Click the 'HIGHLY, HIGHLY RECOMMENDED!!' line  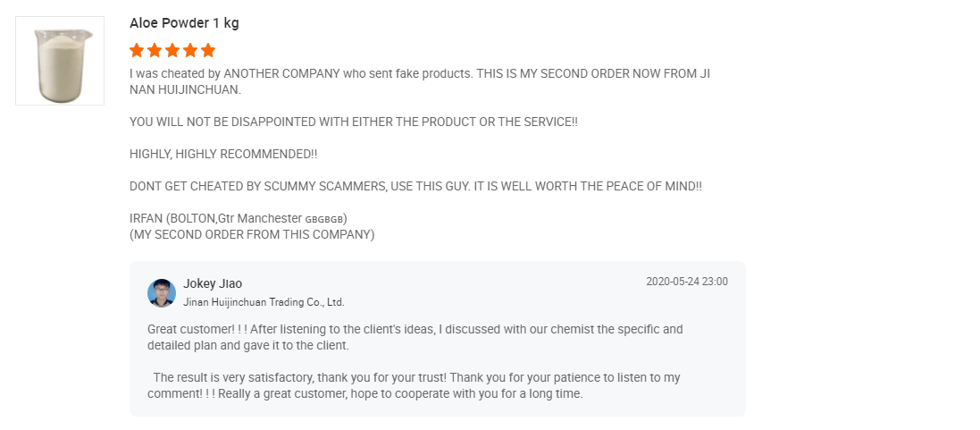[223, 155]
